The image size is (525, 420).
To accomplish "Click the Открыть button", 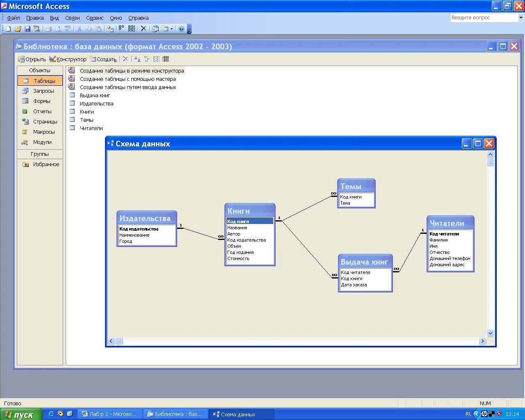I will tap(32, 59).
